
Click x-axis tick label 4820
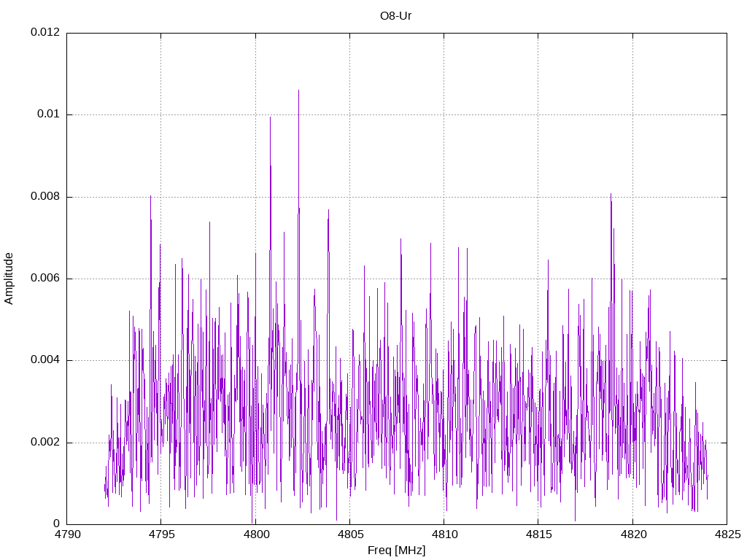(x=633, y=534)
